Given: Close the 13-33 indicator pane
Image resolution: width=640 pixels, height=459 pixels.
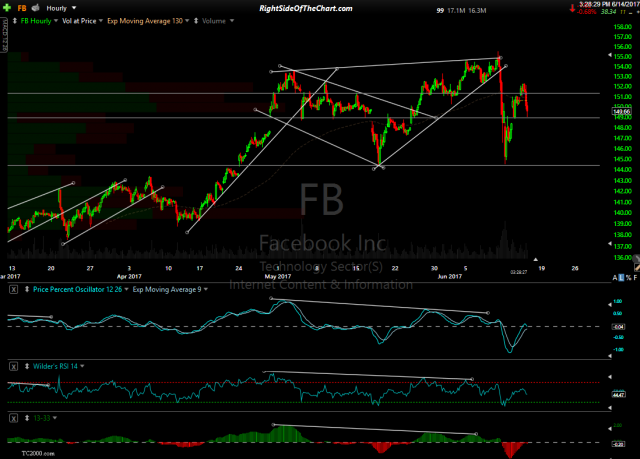Looking at the screenshot, I should pos(13,418).
